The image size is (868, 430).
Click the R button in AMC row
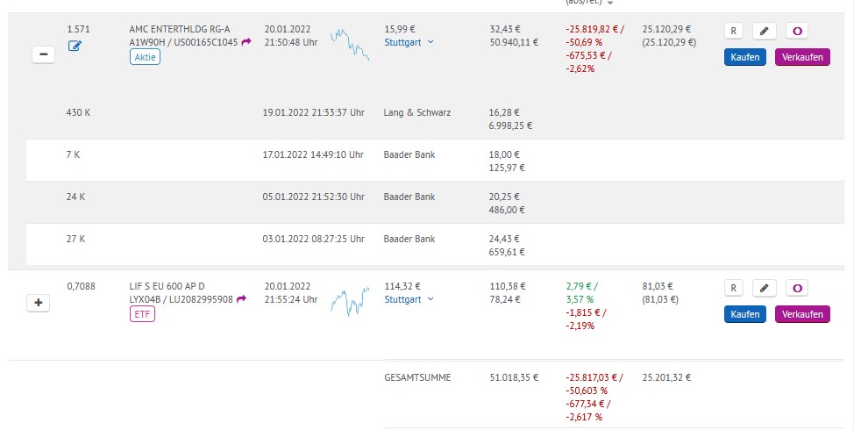point(734,31)
